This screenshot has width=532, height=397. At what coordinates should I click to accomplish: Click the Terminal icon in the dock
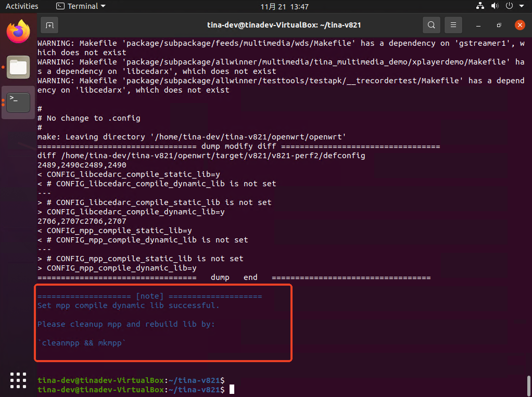18,101
